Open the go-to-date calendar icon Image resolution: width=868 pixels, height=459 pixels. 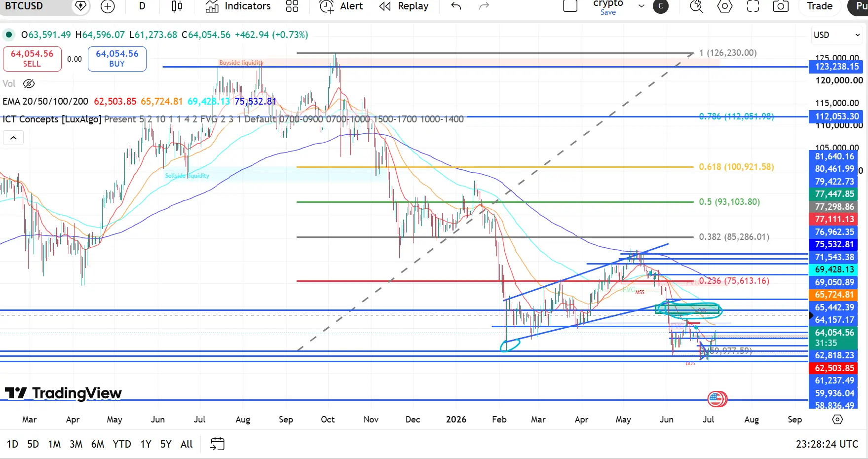click(217, 444)
